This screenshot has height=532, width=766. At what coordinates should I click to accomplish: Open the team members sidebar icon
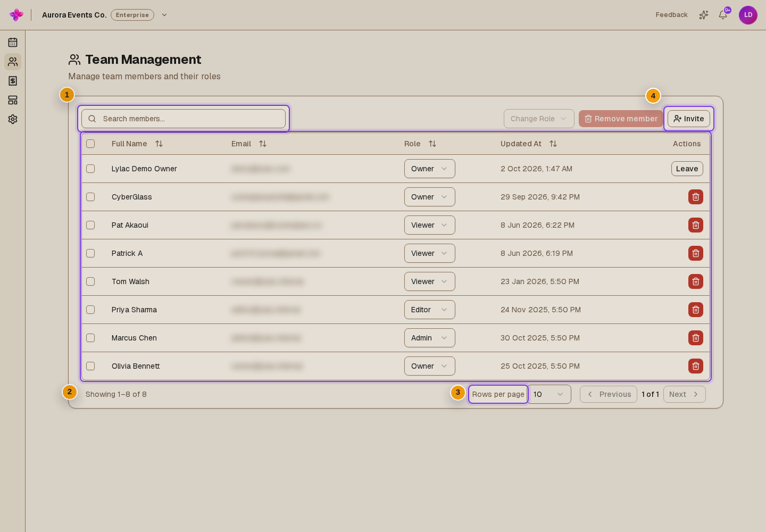click(x=13, y=62)
